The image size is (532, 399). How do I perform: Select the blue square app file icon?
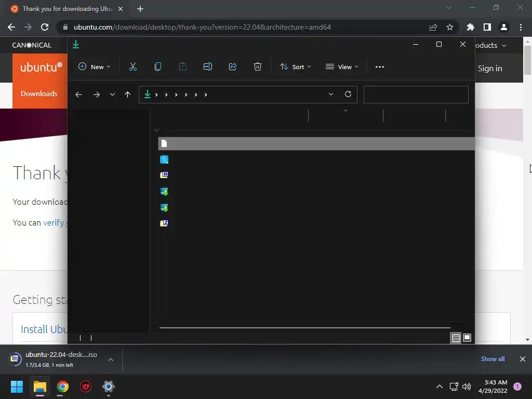(x=164, y=159)
